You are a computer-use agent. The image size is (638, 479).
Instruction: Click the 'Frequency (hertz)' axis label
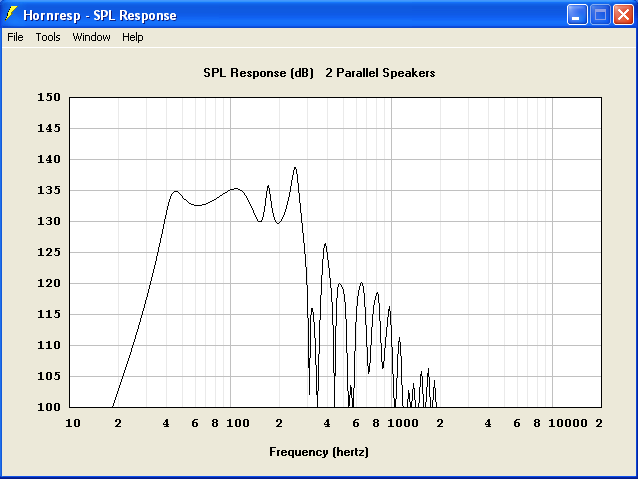click(x=319, y=452)
